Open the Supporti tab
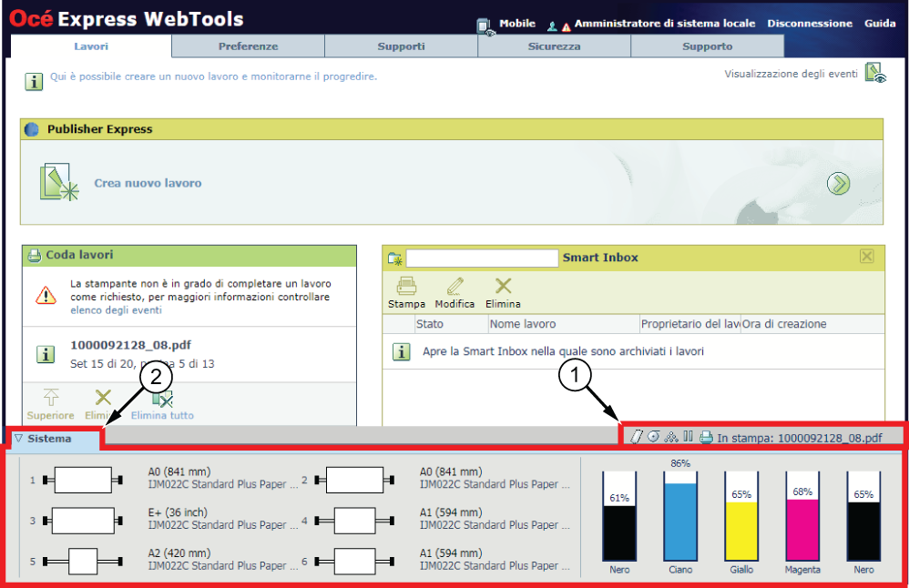Image resolution: width=909 pixels, height=588 pixels. (x=401, y=46)
